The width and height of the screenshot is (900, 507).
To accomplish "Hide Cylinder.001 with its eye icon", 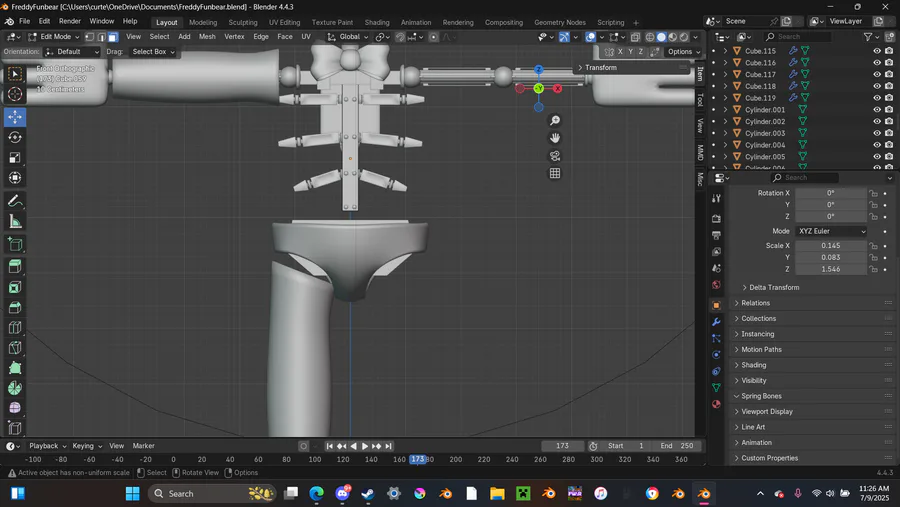I will pyautogui.click(x=876, y=110).
